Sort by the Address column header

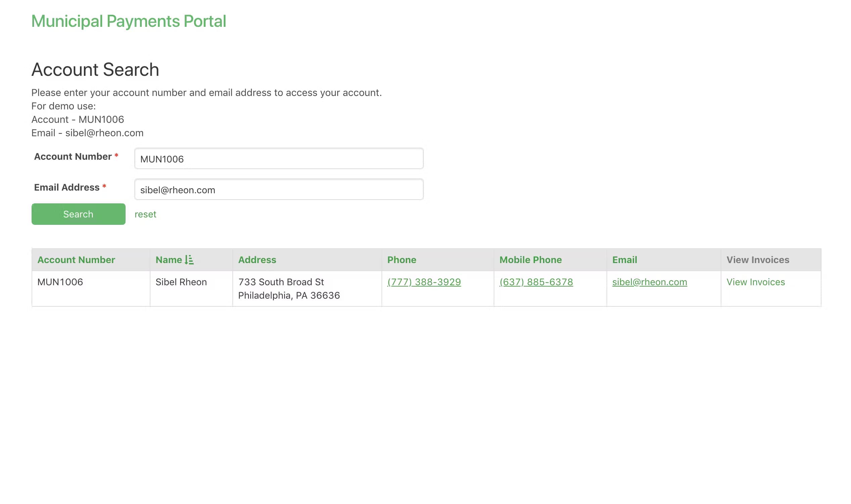pos(257,260)
